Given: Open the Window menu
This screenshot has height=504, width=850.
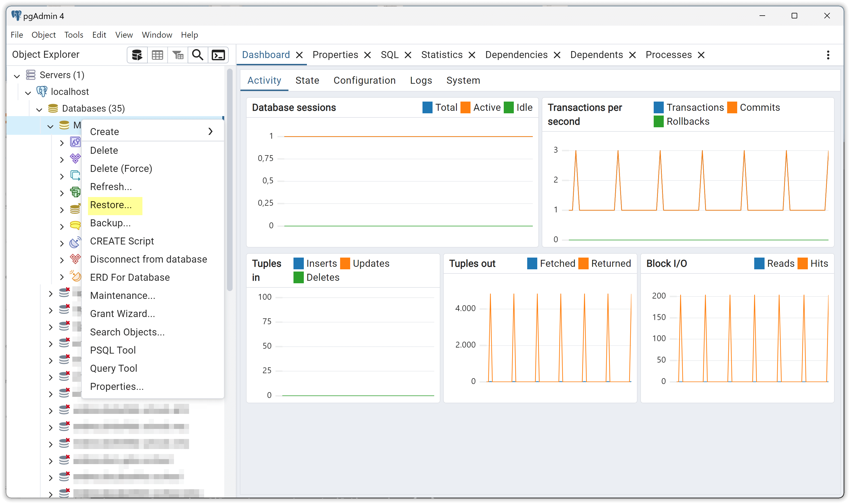Looking at the screenshot, I should (x=157, y=35).
